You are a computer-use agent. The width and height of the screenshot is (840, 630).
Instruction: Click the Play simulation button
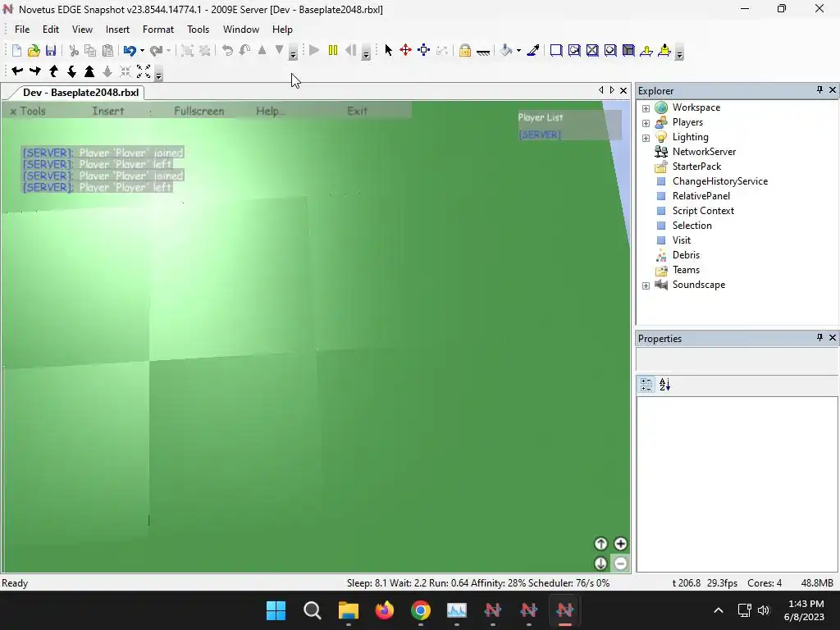click(314, 50)
